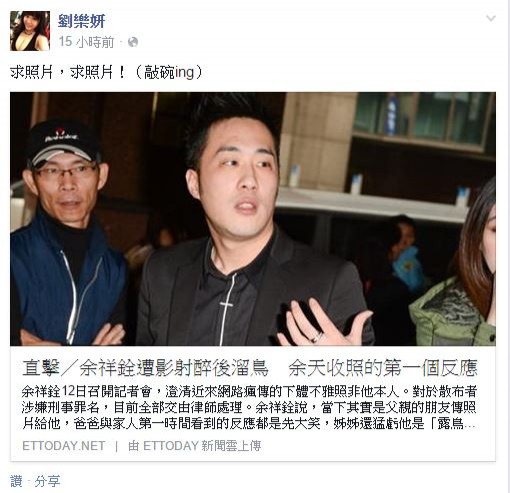Click the logo on the black cap
This screenshot has height=493, width=510.
[62, 135]
